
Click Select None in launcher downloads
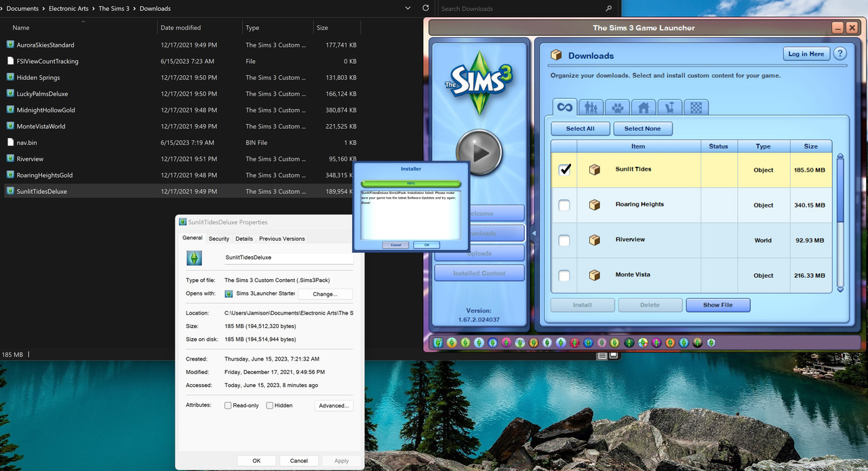pos(643,129)
